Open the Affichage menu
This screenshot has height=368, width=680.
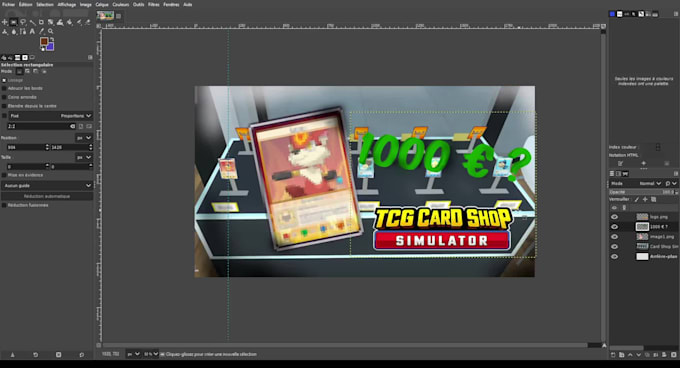coord(67,4)
